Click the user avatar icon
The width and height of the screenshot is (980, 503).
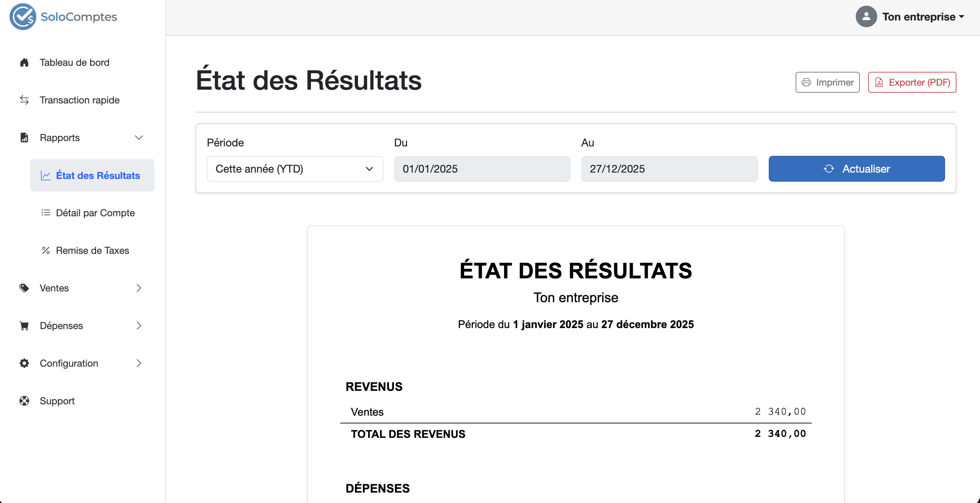(x=866, y=17)
